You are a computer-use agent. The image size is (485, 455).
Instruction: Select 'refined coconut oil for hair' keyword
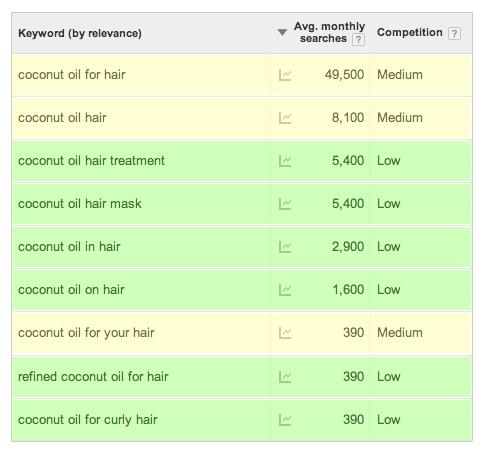point(93,377)
